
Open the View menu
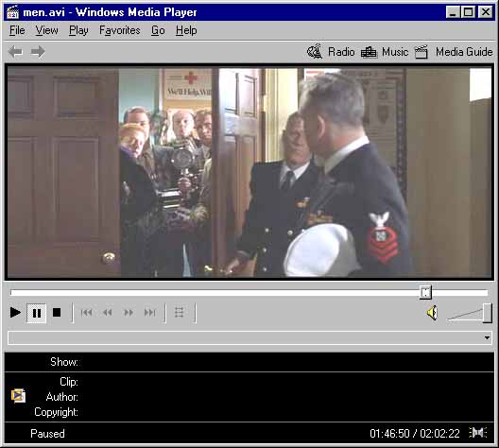click(x=47, y=30)
